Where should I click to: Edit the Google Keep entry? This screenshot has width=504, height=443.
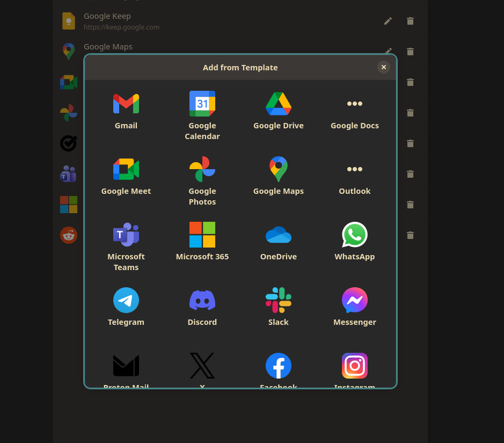point(388,21)
